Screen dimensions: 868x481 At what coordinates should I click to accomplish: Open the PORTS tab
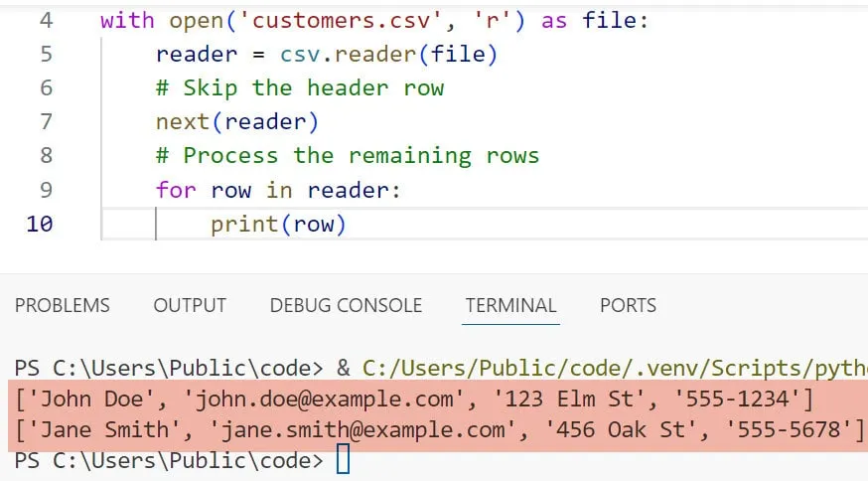point(628,305)
